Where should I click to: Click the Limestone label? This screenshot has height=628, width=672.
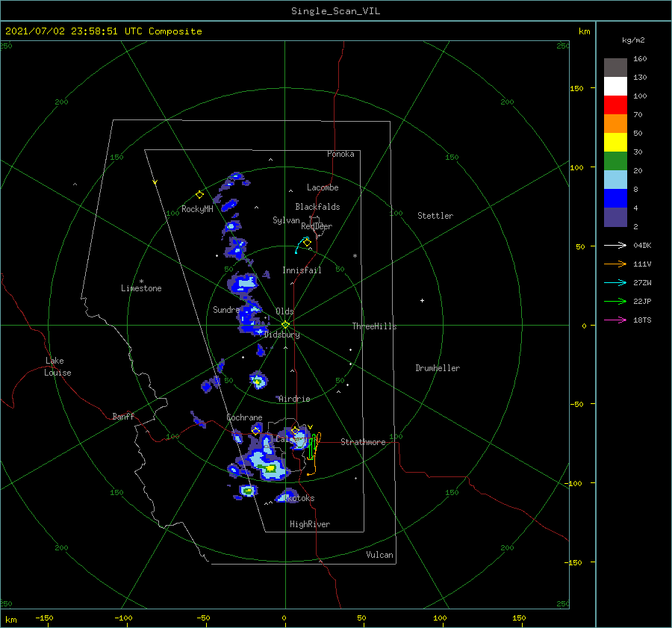click(x=141, y=288)
